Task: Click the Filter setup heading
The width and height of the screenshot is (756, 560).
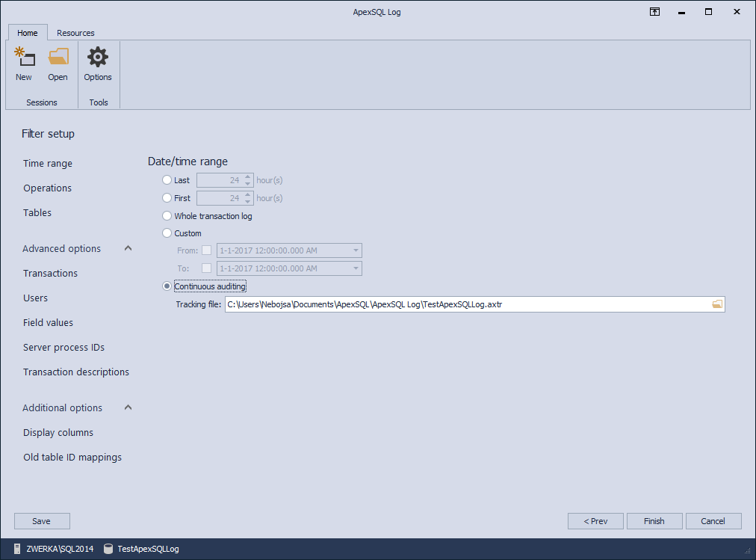Action: pyautogui.click(x=49, y=134)
